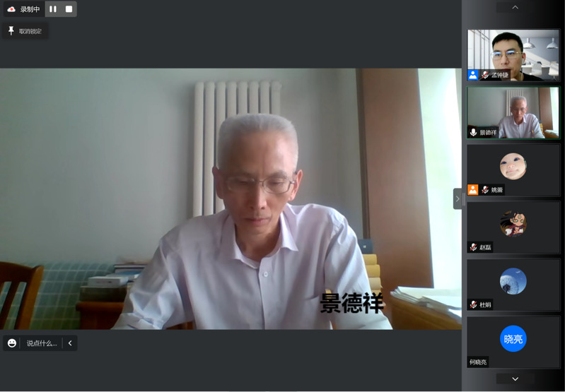Collapse the participant sidebar with the side arrow
Screen dimensions: 565x392
pyautogui.click(x=458, y=199)
